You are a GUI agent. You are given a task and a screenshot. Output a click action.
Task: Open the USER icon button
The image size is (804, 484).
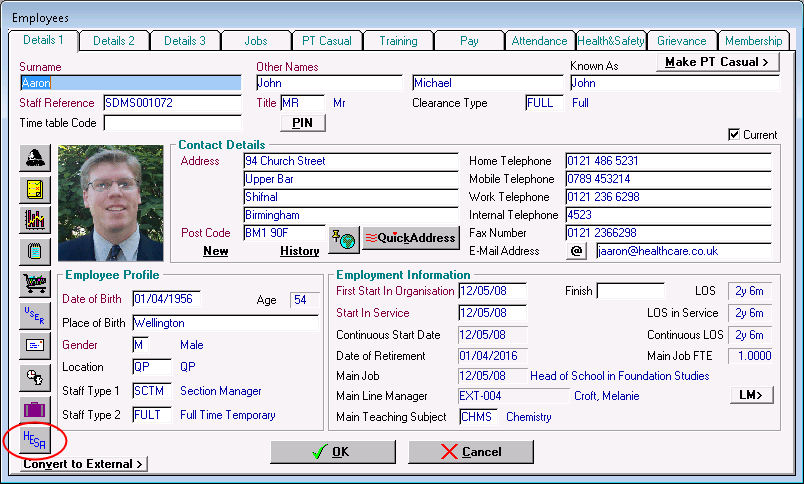pos(35,315)
